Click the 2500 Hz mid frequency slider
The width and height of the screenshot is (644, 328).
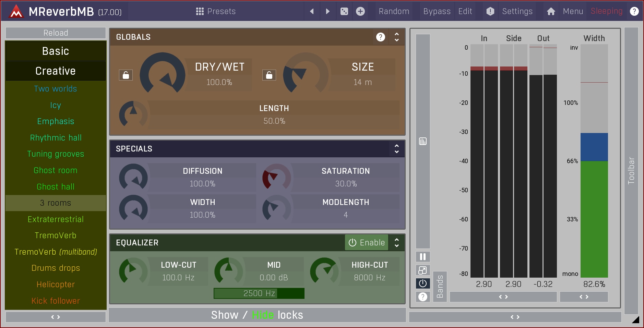(x=259, y=293)
